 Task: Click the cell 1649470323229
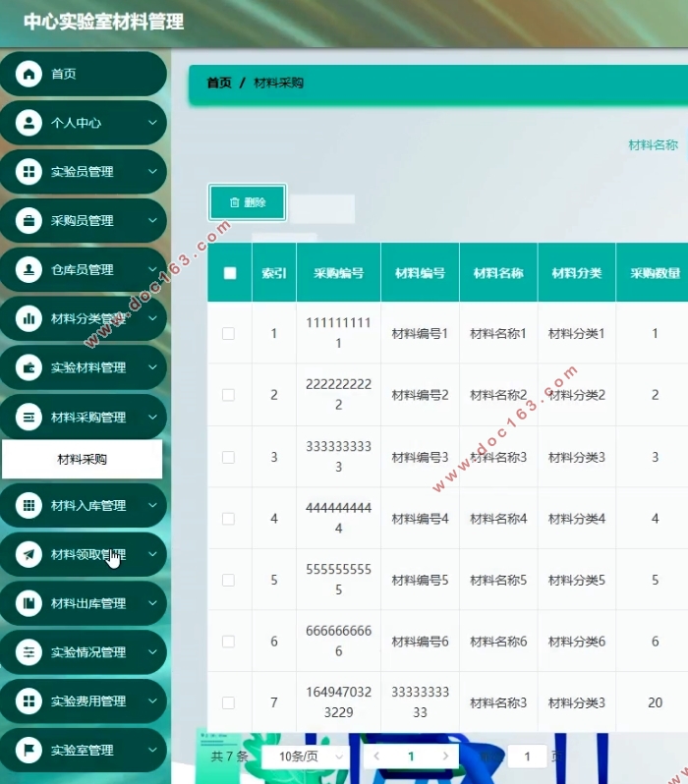pyautogui.click(x=339, y=702)
